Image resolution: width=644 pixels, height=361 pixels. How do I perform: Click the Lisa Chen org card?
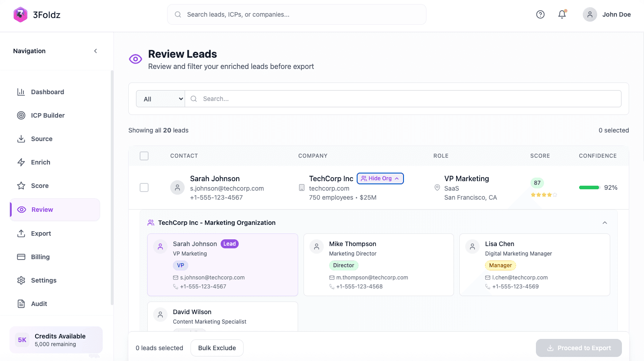tap(535, 265)
